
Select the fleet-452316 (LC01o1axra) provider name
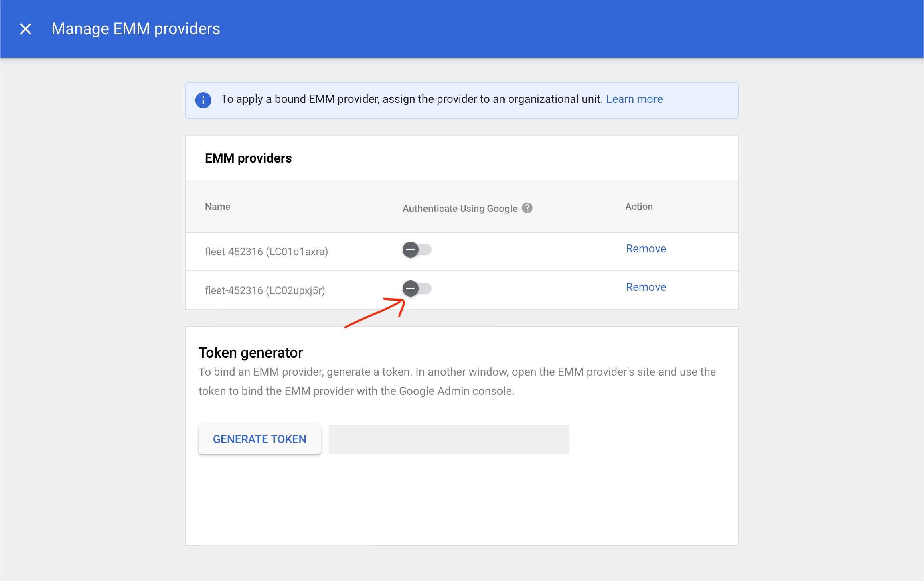[266, 252]
